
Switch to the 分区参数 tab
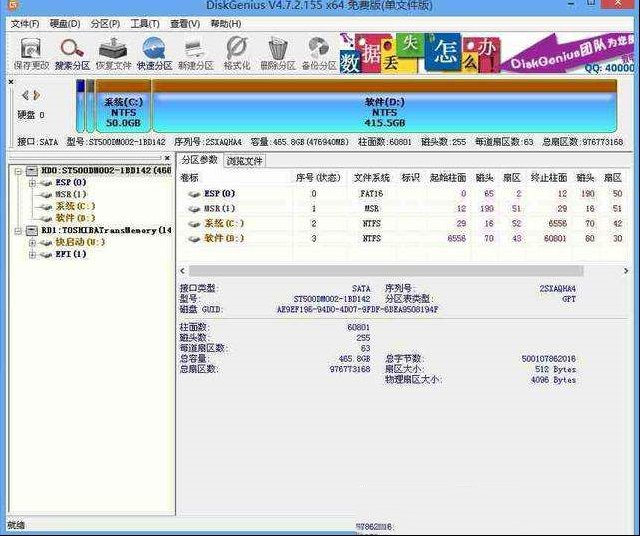[200, 160]
